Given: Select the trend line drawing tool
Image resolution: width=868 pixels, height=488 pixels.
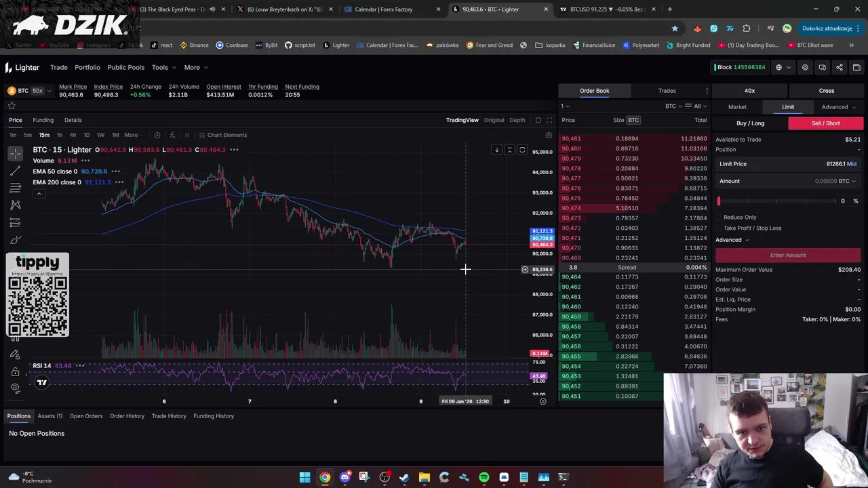Looking at the screenshot, I should pyautogui.click(x=16, y=171).
